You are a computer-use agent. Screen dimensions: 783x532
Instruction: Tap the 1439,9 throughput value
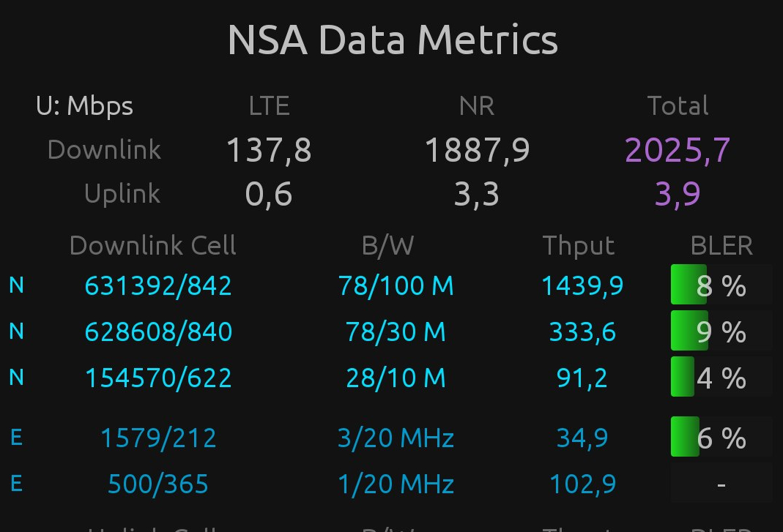click(582, 285)
